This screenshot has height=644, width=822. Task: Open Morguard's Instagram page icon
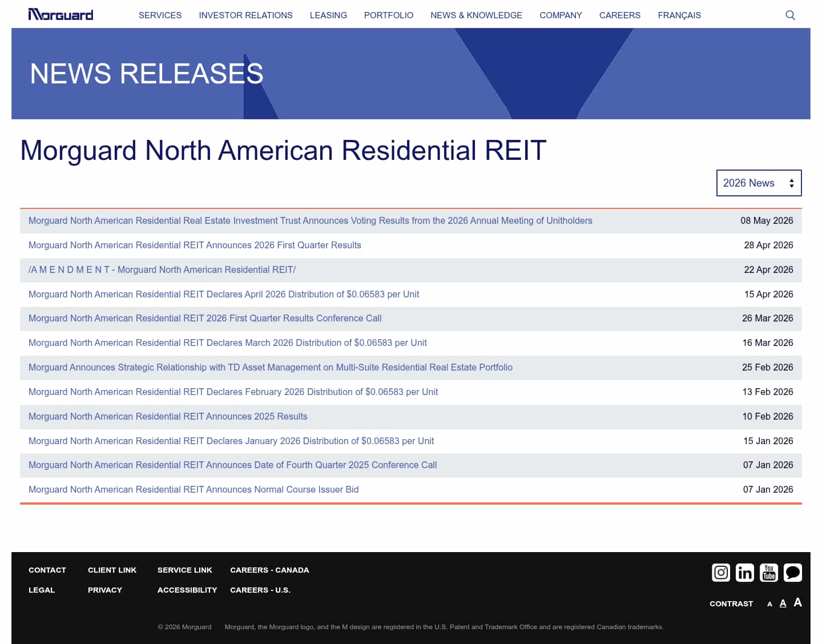pos(721,572)
